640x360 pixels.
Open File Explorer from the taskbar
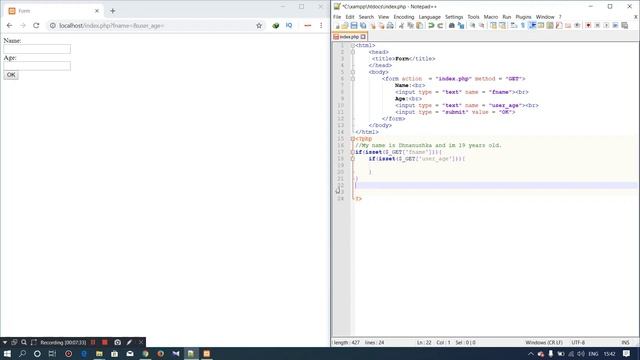click(99, 353)
